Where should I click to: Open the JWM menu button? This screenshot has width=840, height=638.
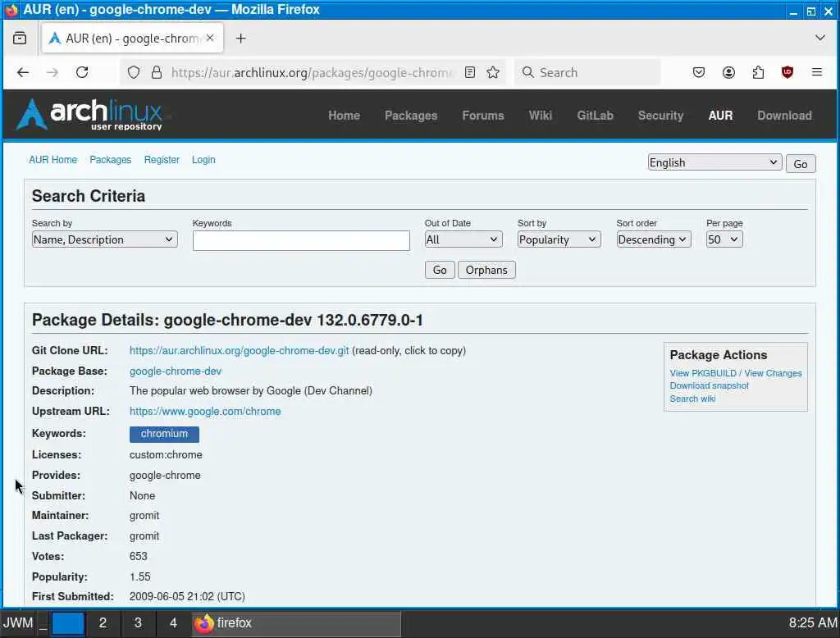(x=18, y=623)
